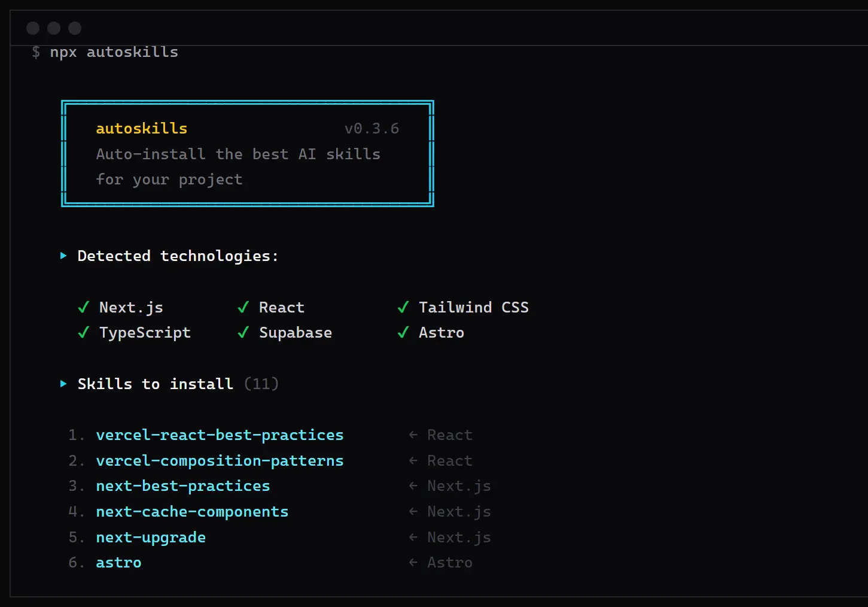Click the green checkmark beside Supabase
868x607 pixels.
click(243, 333)
